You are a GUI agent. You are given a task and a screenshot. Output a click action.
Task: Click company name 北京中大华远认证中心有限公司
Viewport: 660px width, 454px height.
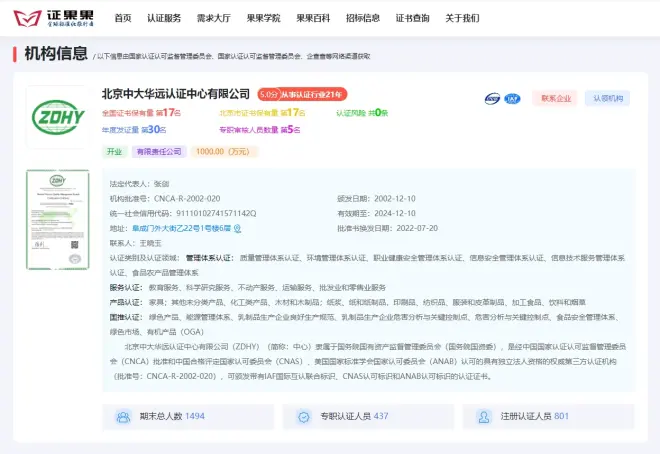point(176,94)
